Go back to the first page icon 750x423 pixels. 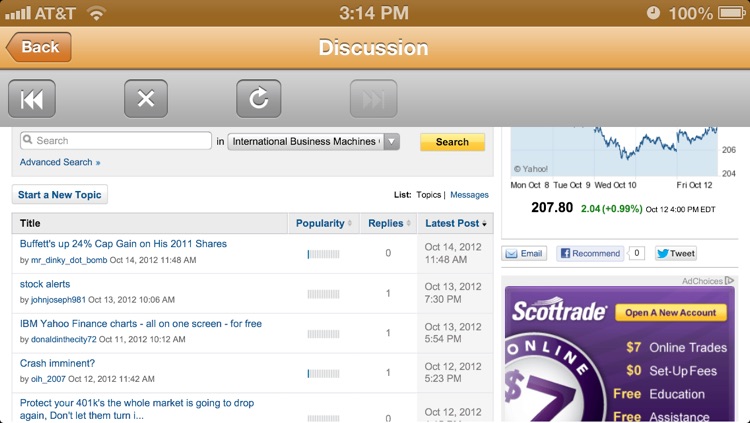click(x=32, y=99)
